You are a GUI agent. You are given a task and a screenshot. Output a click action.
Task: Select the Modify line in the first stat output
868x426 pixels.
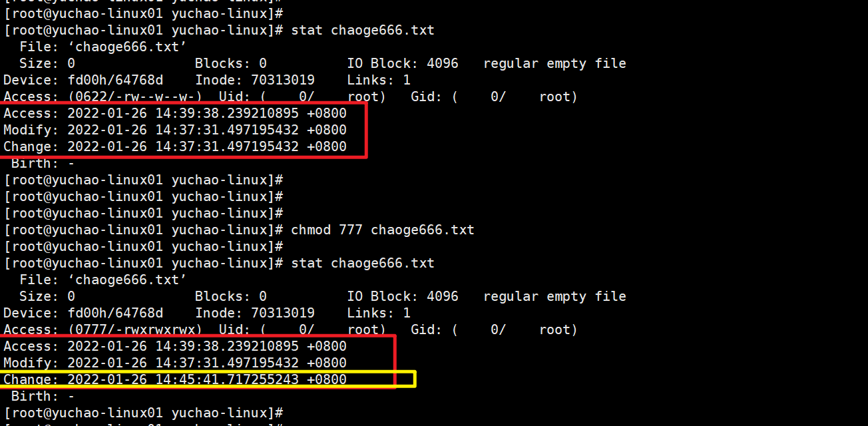click(174, 130)
